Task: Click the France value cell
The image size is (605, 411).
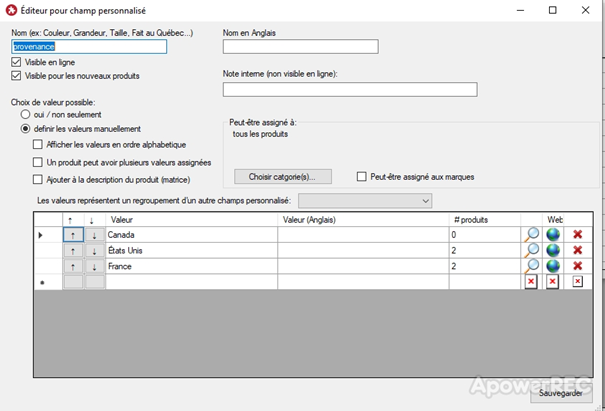Action: click(191, 266)
